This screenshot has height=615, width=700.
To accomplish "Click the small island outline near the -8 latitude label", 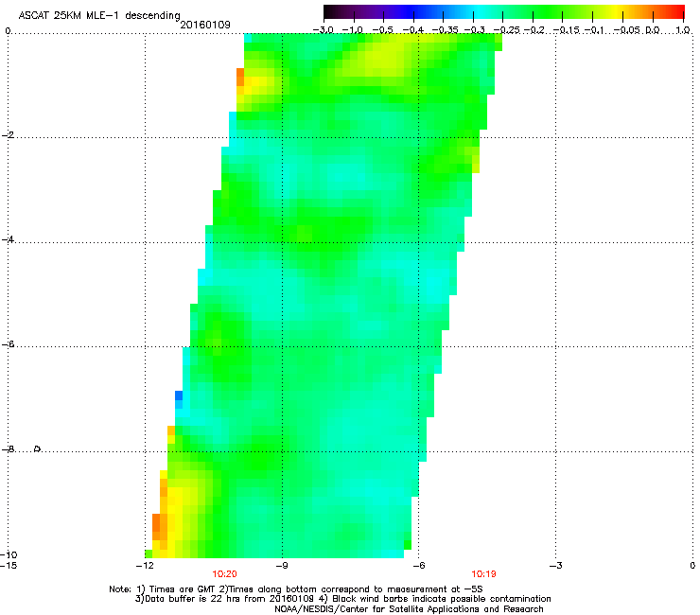I will click(x=38, y=448).
